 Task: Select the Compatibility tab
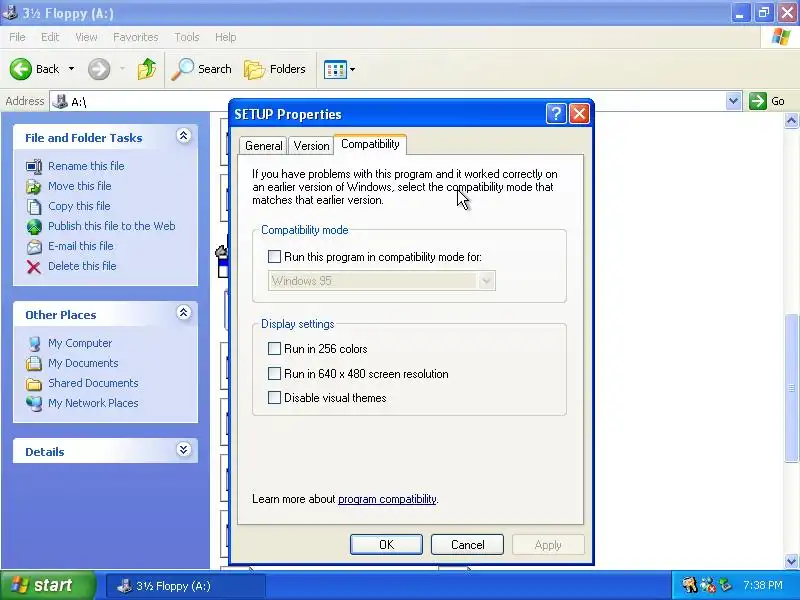point(370,144)
